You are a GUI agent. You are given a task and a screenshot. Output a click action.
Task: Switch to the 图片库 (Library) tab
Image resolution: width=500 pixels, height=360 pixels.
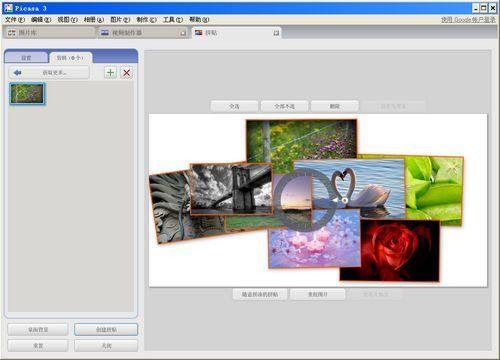(x=50, y=33)
